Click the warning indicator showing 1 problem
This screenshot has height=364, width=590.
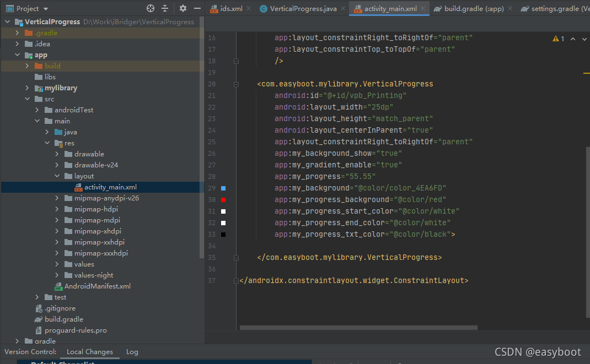[559, 39]
